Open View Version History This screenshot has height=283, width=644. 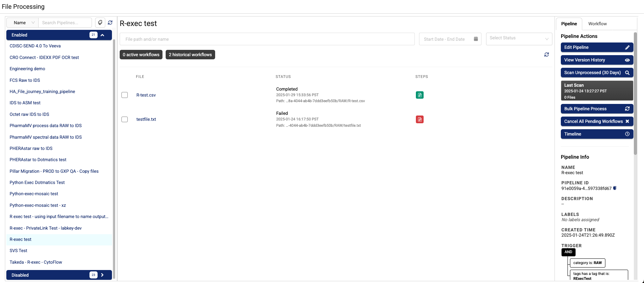(x=597, y=60)
